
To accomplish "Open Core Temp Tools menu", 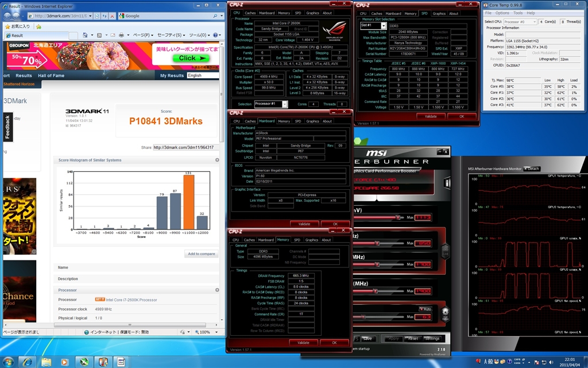I will (518, 13).
